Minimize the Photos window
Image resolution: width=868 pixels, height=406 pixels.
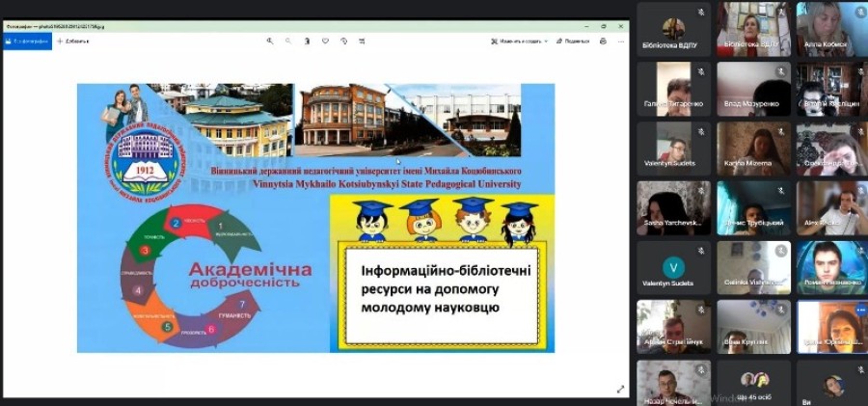[x=586, y=26]
